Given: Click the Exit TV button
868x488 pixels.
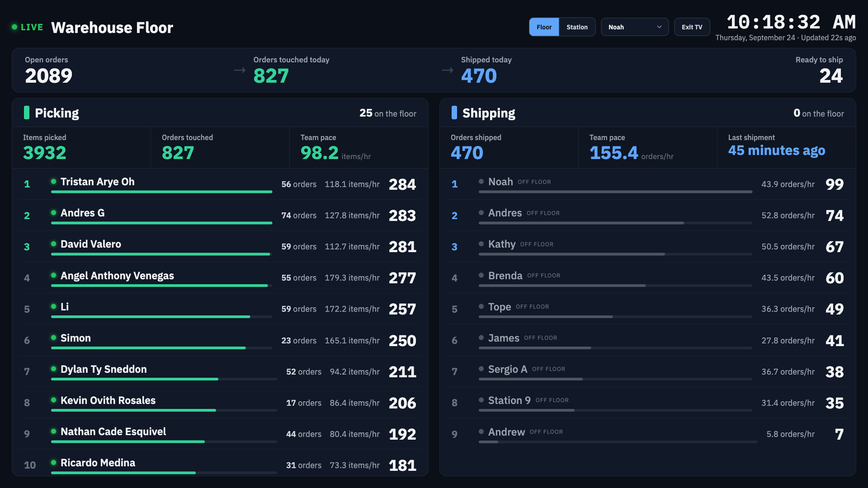Looking at the screenshot, I should tap(692, 27).
